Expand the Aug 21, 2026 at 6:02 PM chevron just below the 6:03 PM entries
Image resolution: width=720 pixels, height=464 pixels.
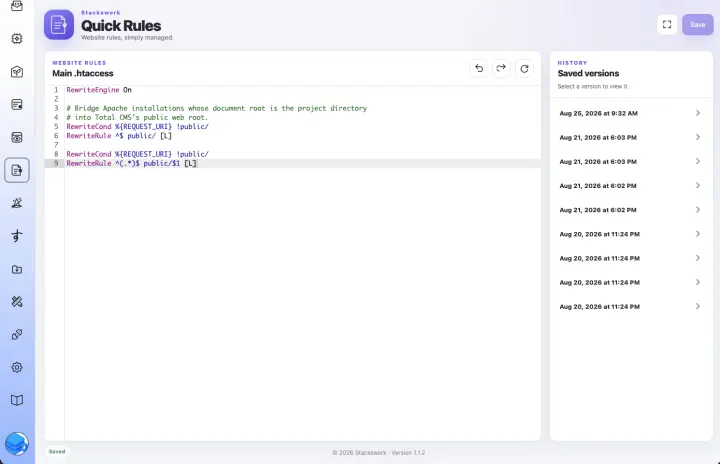coord(698,186)
